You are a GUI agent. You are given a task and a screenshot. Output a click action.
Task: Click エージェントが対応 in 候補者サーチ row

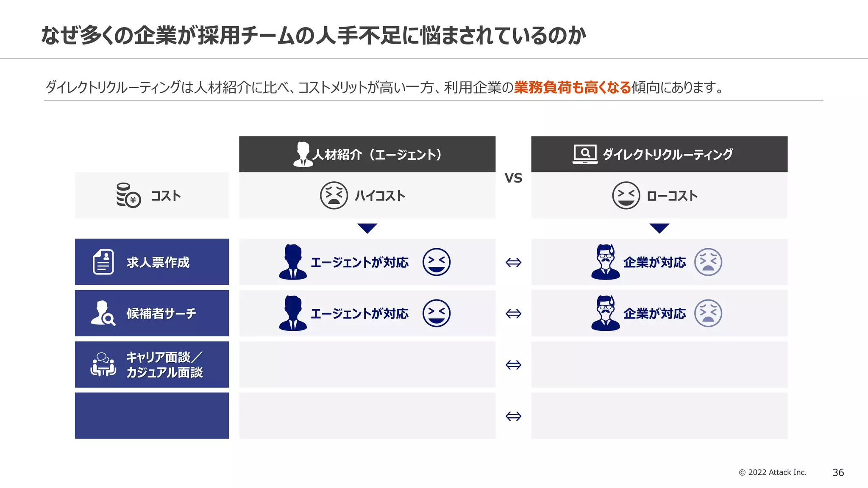click(360, 313)
